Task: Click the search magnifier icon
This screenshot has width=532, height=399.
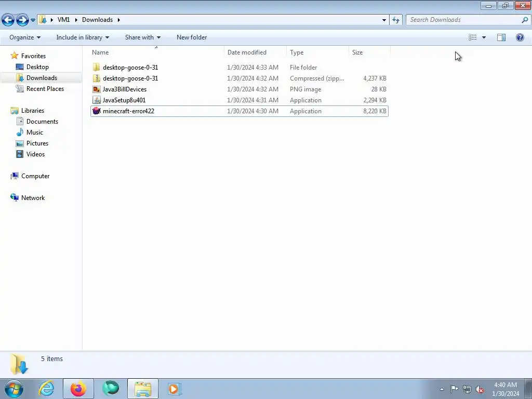Action: pos(525,20)
